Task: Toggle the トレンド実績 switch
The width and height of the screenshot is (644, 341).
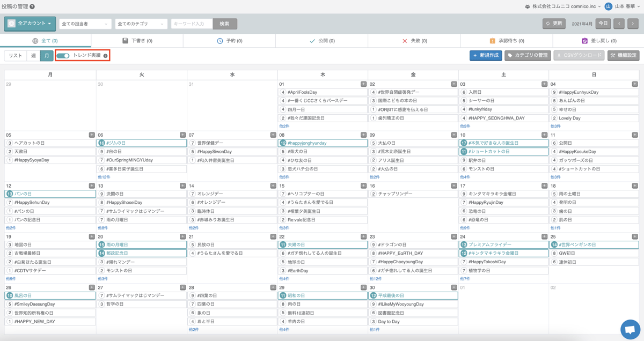Action: point(63,56)
